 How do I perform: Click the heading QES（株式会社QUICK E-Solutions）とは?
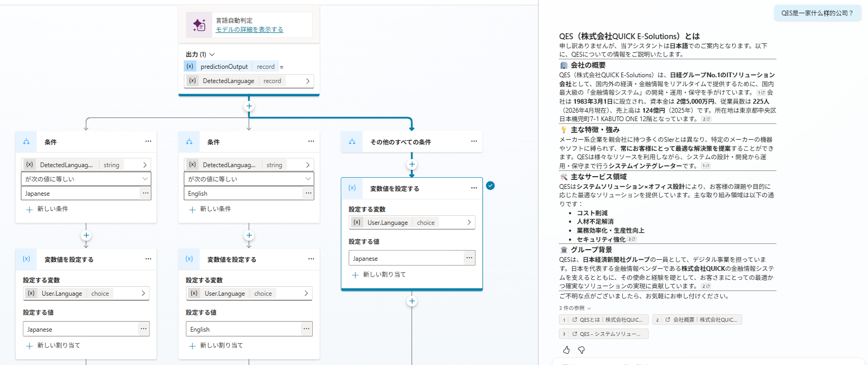[629, 36]
